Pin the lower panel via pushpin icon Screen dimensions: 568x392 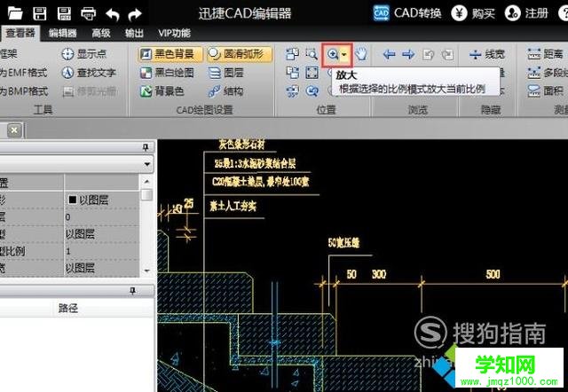point(133,291)
